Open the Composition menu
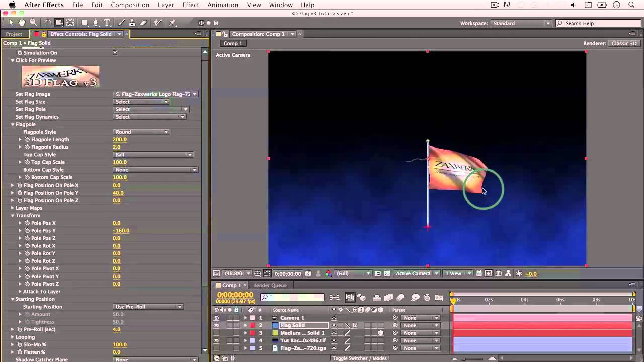This screenshot has width=644, height=362. [x=130, y=5]
